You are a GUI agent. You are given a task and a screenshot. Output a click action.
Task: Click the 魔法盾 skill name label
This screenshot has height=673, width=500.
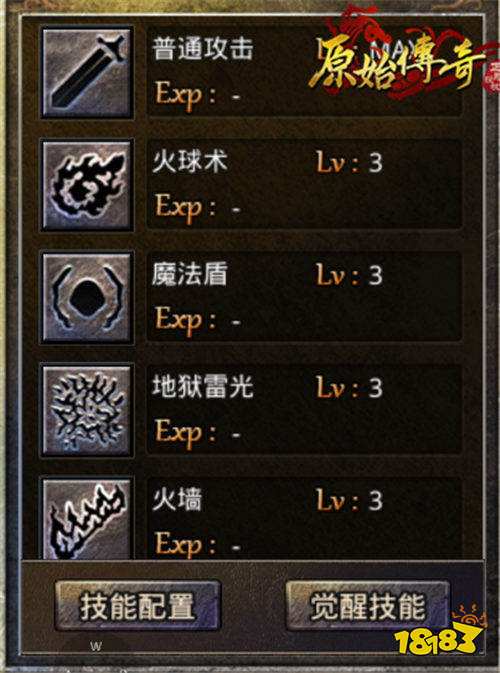tap(190, 275)
